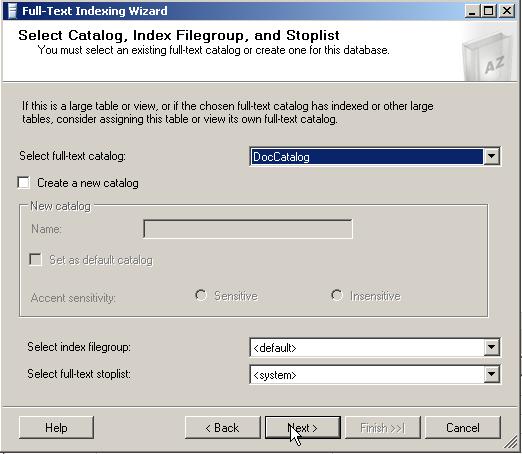Open the full-text catalog dropdown arrow
Viewport: 522px width, 454px height.
(491, 156)
